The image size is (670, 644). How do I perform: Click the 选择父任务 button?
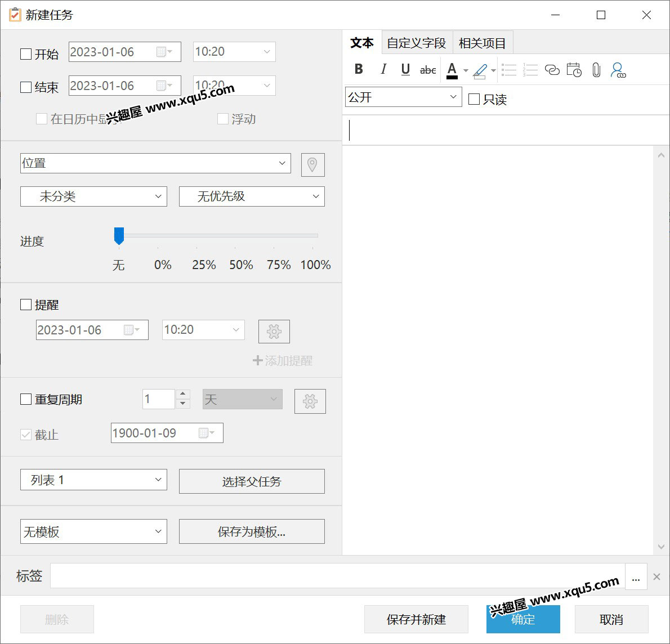[252, 481]
